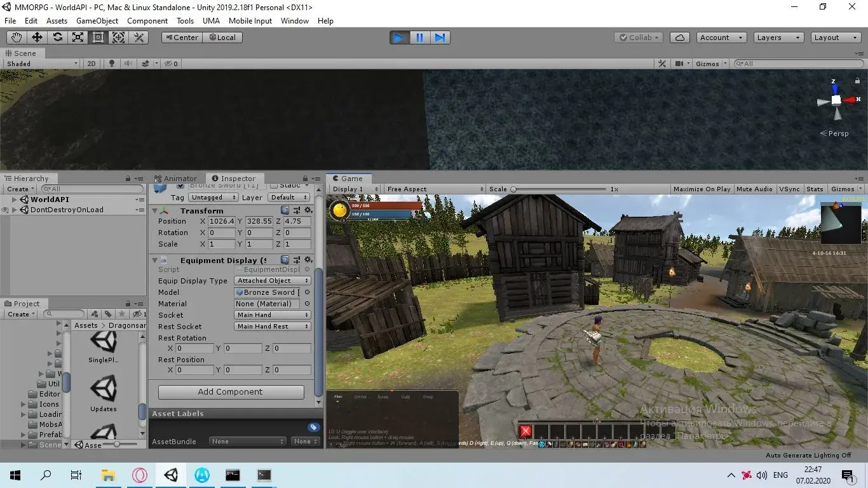
Task: Collapse the Equipment Display component
Action: 154,260
